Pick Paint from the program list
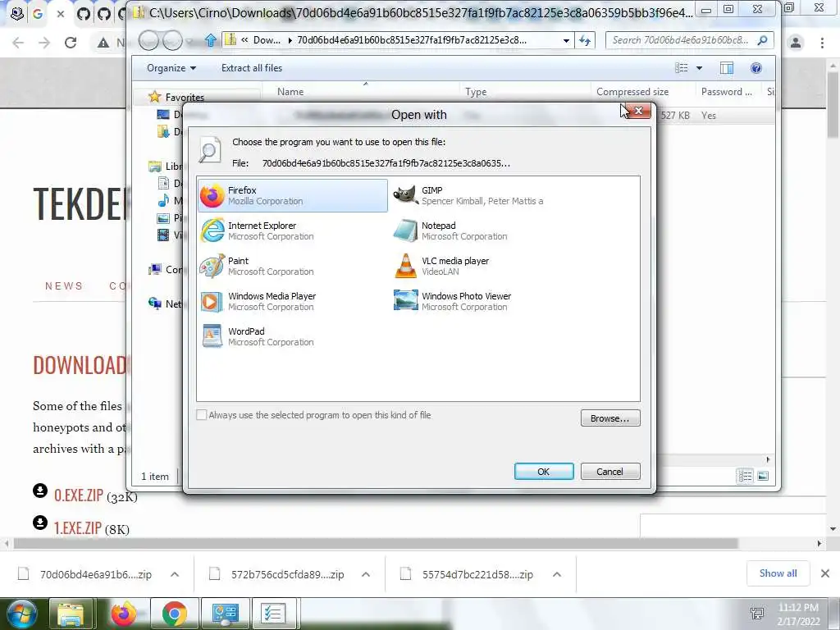This screenshot has width=840, height=630. 293,267
